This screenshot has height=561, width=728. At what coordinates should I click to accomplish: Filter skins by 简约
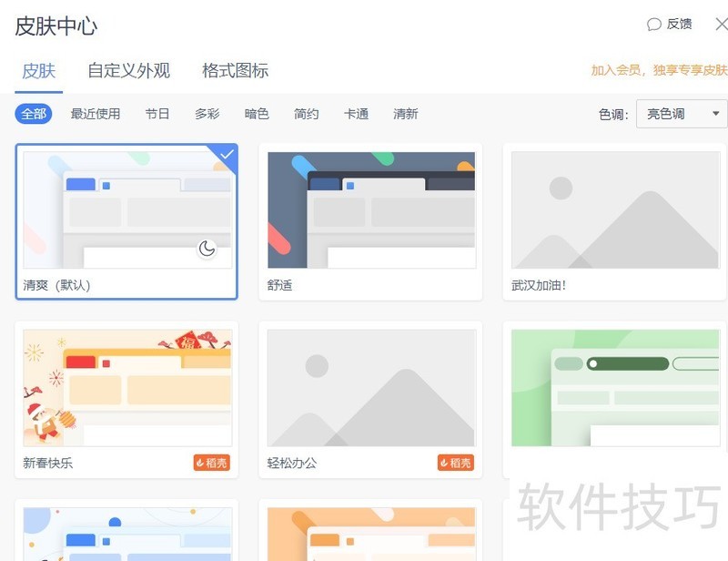pyautogui.click(x=307, y=114)
